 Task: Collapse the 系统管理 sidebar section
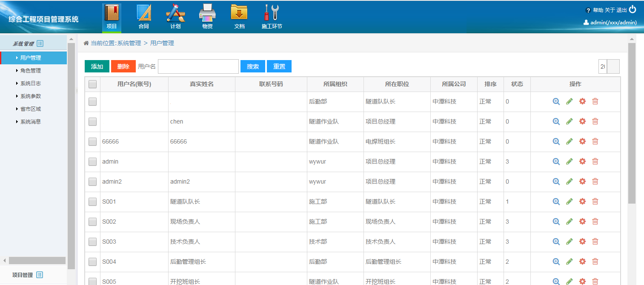click(x=28, y=43)
